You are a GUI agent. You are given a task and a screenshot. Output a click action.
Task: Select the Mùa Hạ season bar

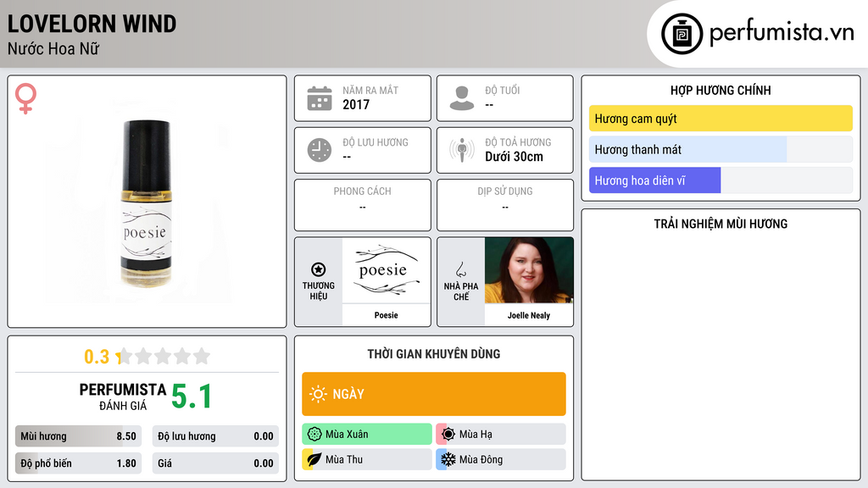(x=501, y=435)
